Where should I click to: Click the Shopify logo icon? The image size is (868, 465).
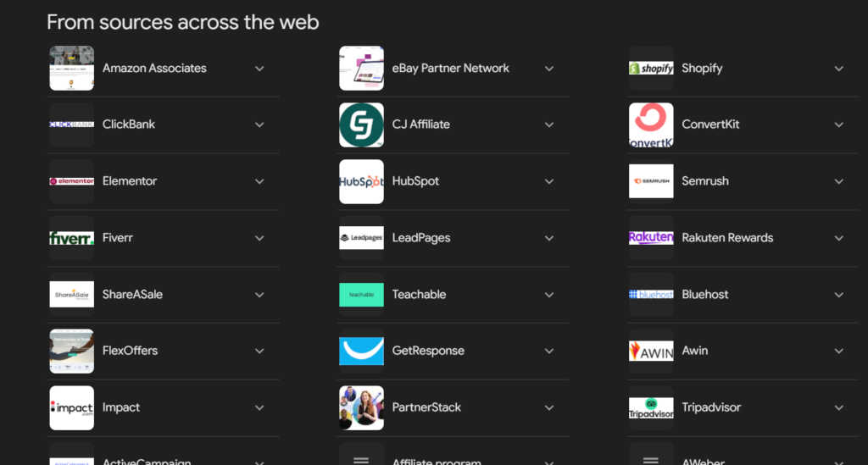pyautogui.click(x=651, y=69)
